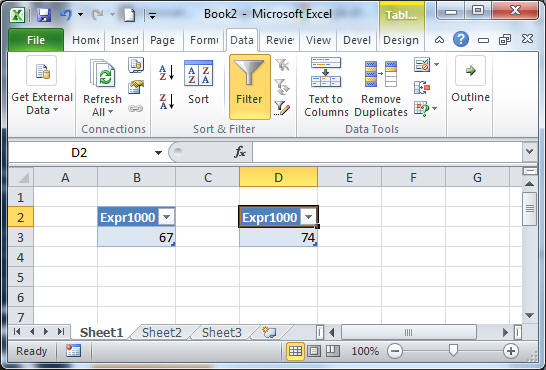Screen dimensions: 546x370
Task: Click the Insert Worksheet tab icon
Action: (269, 333)
